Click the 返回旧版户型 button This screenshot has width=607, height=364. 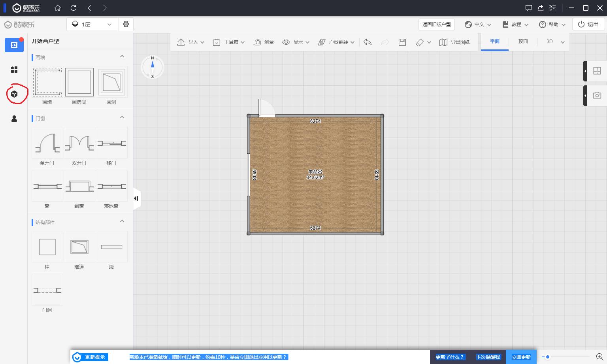coord(436,24)
